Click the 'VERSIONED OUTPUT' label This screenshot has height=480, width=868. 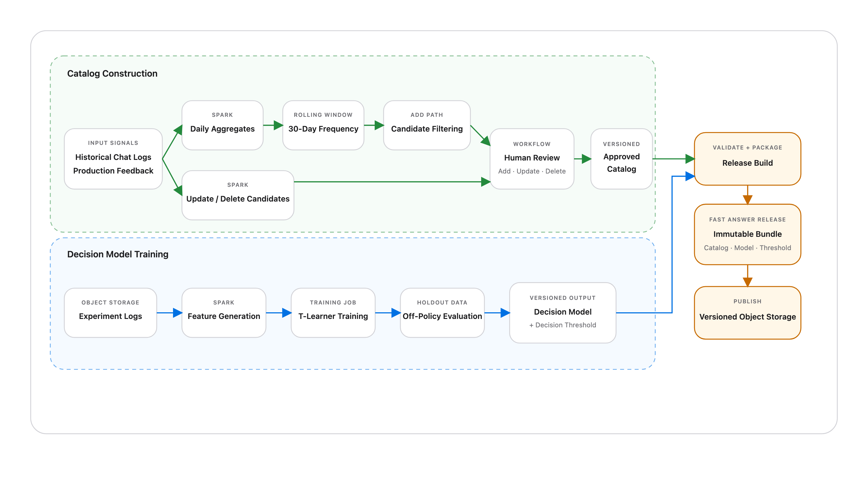(563, 298)
